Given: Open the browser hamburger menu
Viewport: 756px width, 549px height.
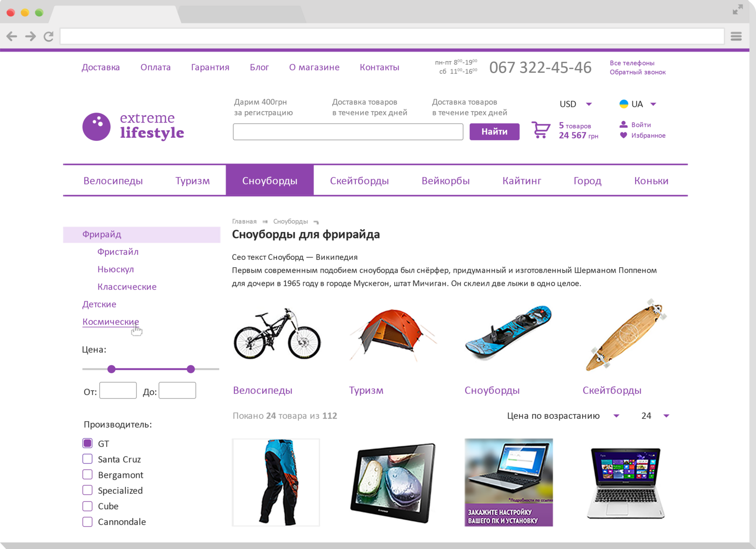Looking at the screenshot, I should pyautogui.click(x=736, y=37).
